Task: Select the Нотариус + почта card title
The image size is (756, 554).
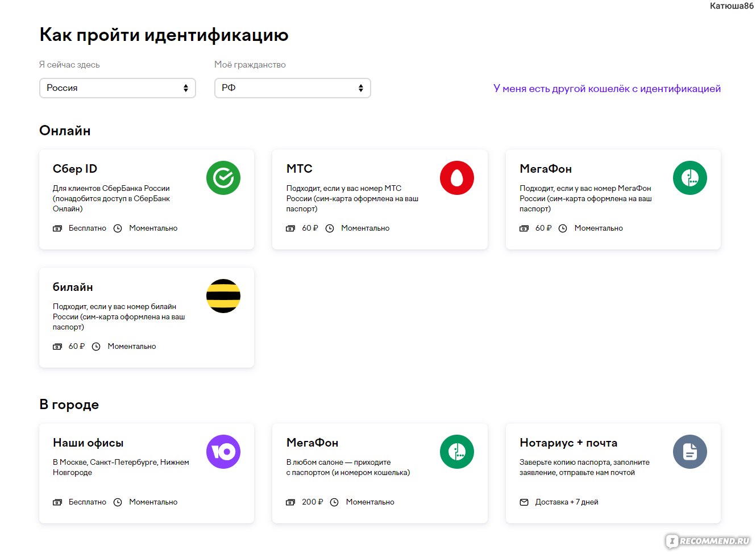Action: pyautogui.click(x=568, y=443)
